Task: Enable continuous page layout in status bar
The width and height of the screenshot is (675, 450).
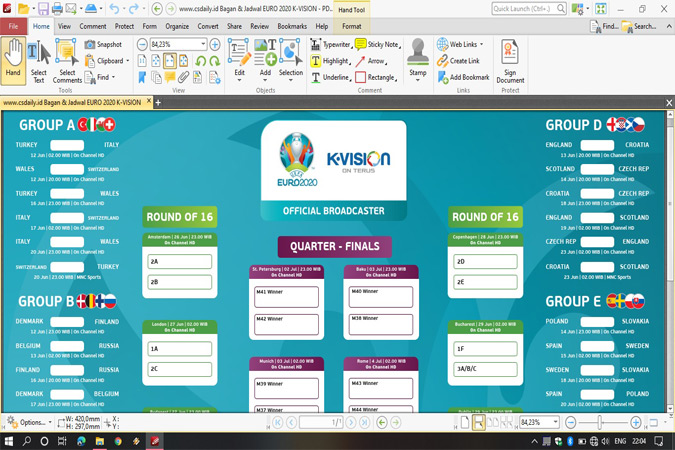Action: pos(478,423)
